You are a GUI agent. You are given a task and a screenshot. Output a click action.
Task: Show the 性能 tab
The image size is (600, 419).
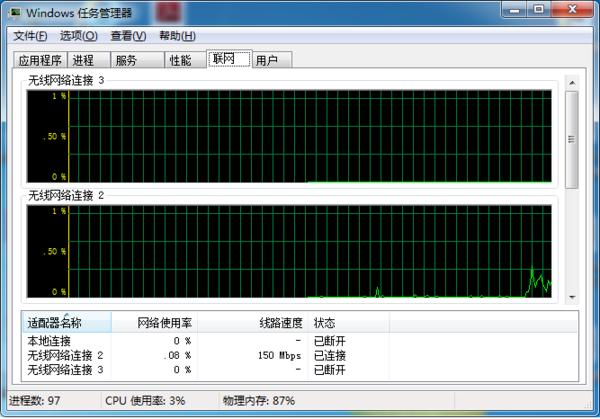(x=180, y=60)
